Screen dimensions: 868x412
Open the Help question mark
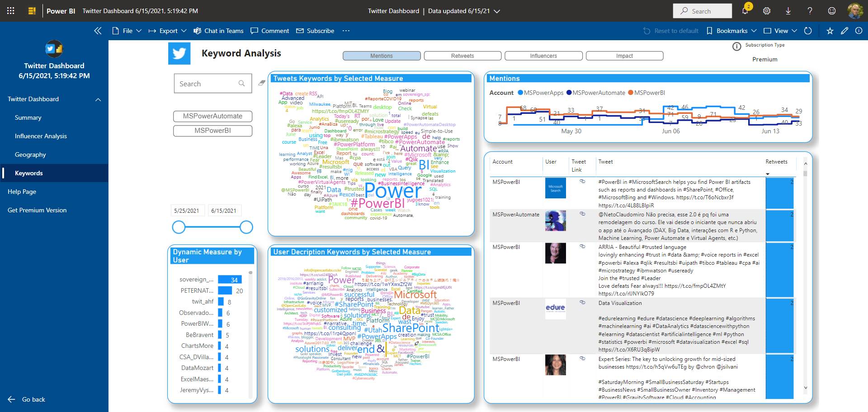pyautogui.click(x=810, y=11)
